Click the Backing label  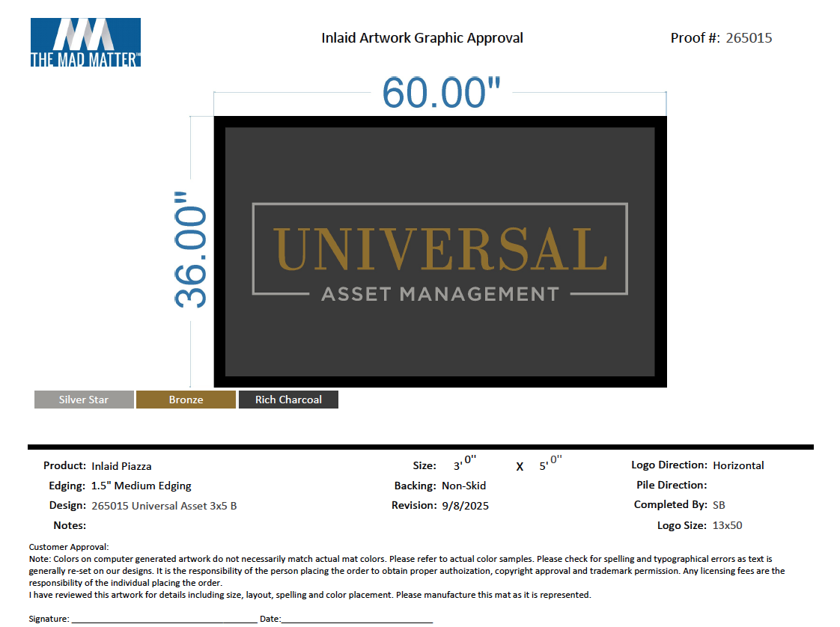[x=416, y=486]
